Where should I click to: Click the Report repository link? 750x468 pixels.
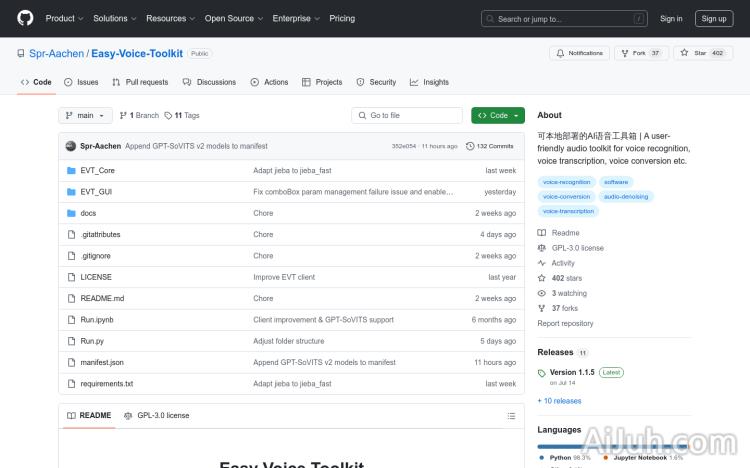pos(565,323)
